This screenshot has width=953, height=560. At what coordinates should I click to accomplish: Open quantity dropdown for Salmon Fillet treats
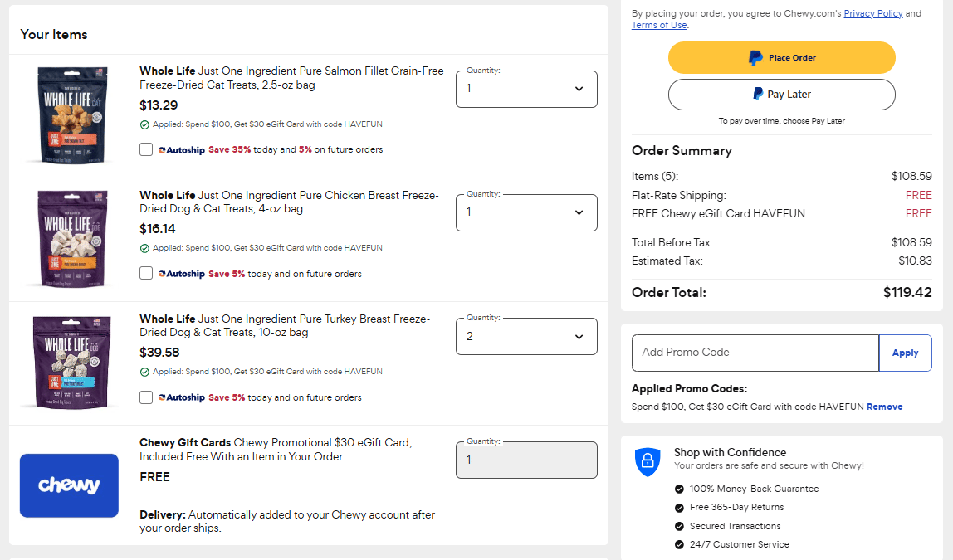click(x=526, y=89)
